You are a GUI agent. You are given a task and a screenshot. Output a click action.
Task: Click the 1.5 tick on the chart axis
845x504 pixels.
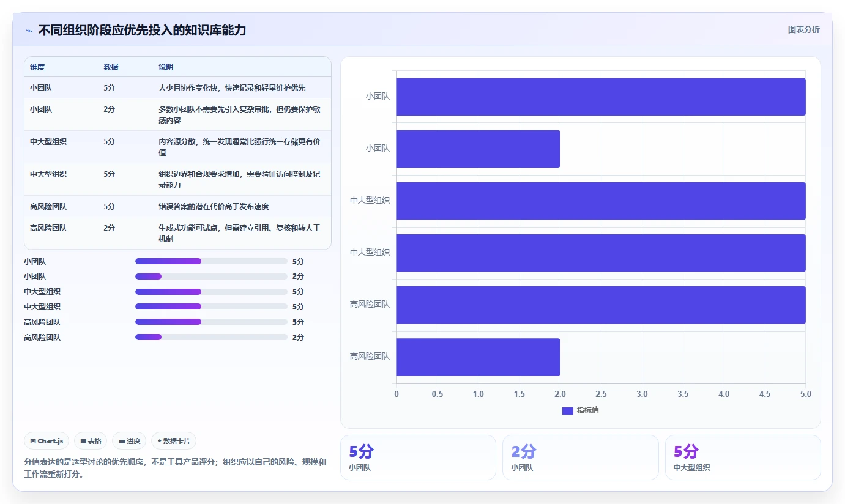point(519,395)
